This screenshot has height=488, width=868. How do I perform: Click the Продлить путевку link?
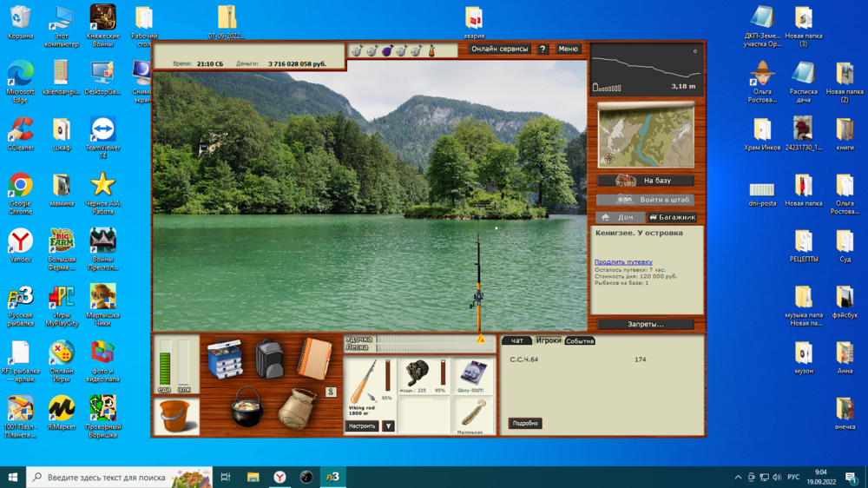coord(623,261)
